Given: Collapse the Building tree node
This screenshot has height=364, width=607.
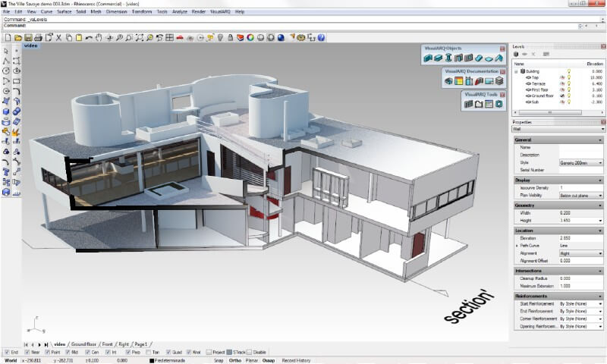Looking at the screenshot, I should click(517, 71).
